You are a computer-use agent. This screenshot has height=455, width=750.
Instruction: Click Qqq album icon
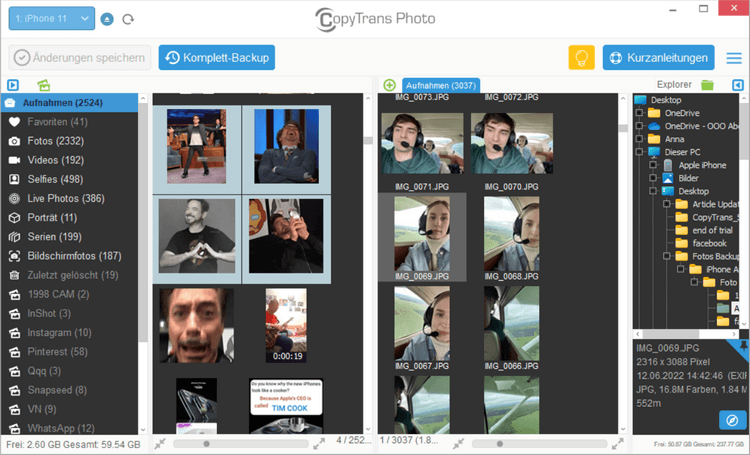click(x=14, y=371)
